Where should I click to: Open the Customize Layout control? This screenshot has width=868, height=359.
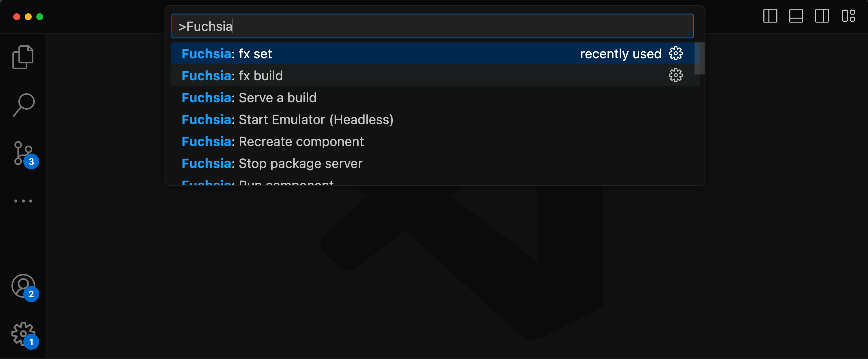coord(848,15)
